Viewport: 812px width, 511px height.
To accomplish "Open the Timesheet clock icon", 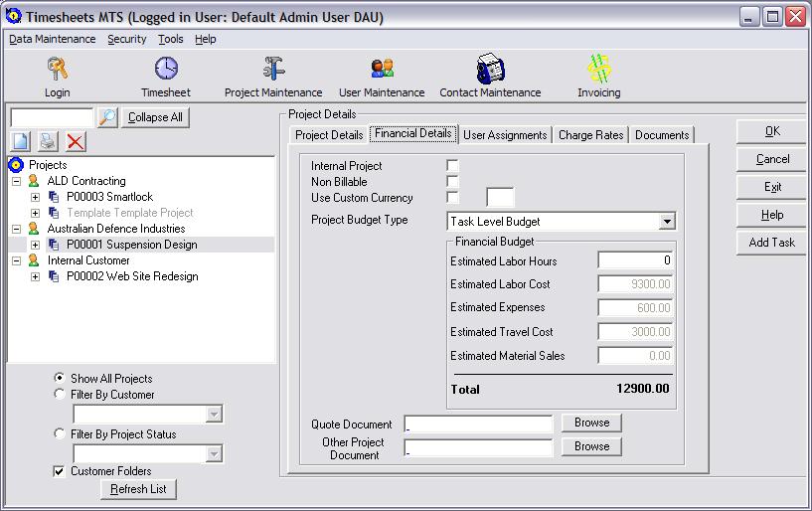I will tap(166, 68).
